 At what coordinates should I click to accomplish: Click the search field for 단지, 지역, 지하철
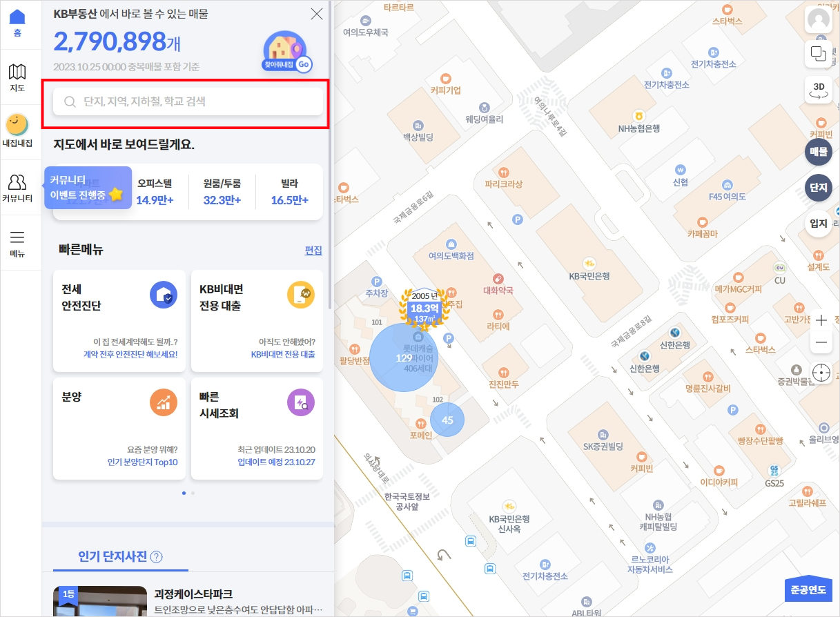click(188, 101)
